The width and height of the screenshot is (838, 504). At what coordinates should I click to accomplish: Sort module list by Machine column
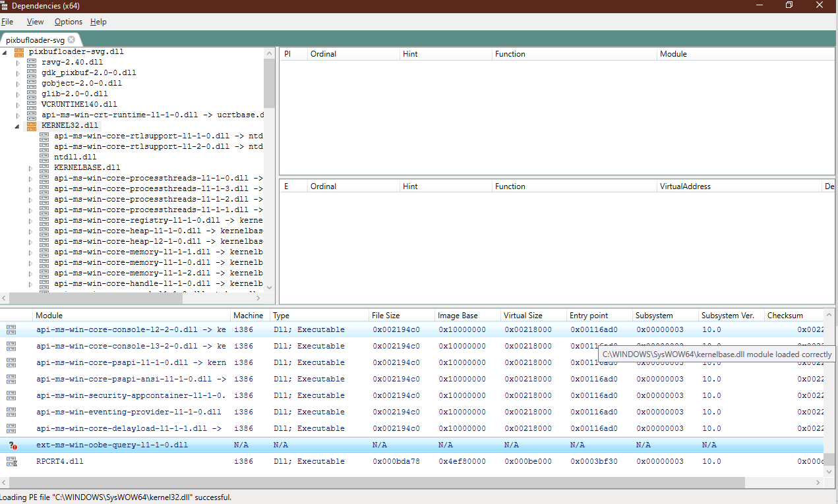(249, 316)
